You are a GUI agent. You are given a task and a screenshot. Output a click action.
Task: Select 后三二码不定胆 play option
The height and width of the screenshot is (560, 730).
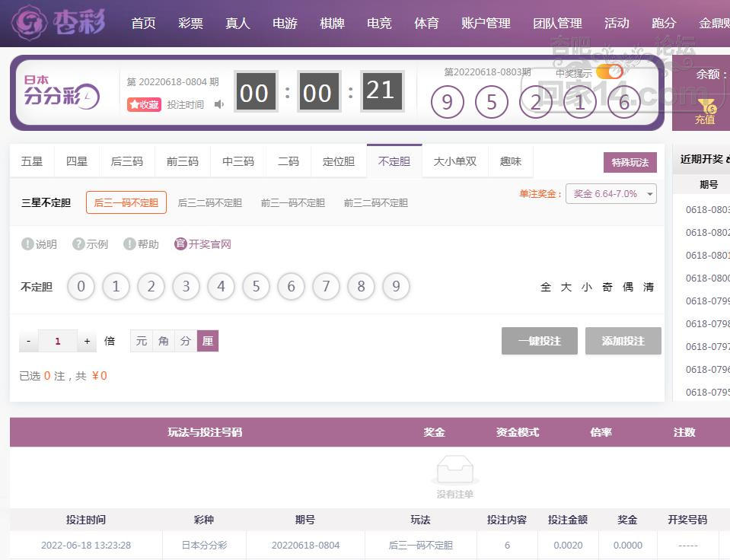[x=209, y=202]
